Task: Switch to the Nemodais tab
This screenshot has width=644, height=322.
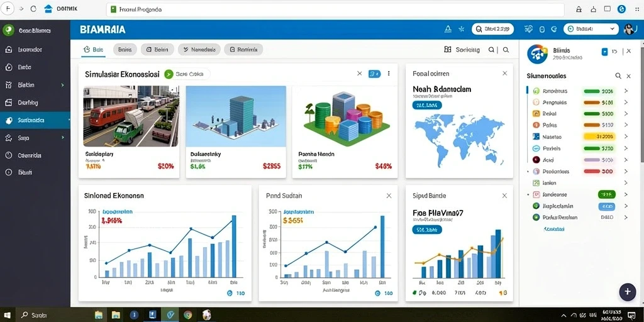Action: point(199,50)
